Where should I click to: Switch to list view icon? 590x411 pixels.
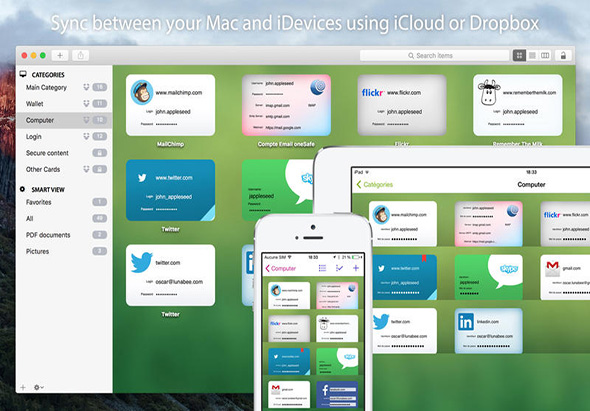click(x=532, y=55)
